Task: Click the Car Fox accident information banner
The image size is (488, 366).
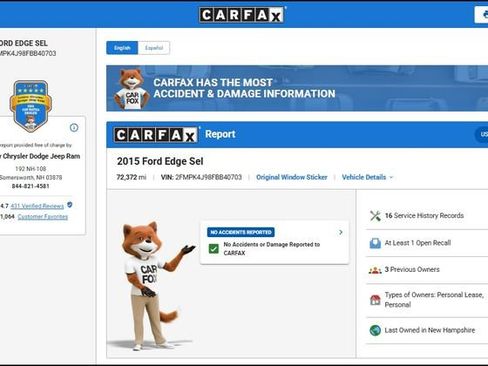Action: click(297, 88)
